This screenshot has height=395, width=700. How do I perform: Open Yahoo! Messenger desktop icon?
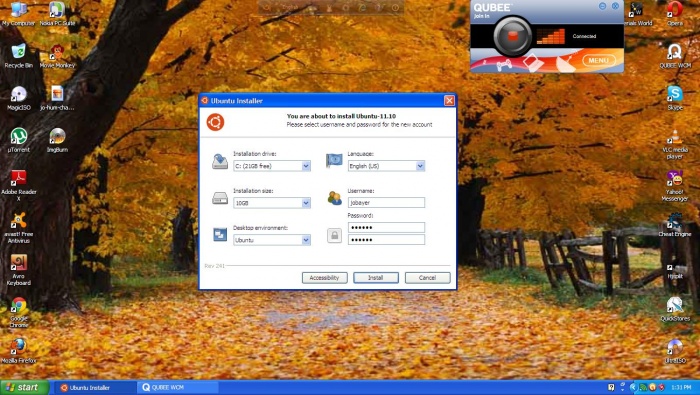point(675,186)
